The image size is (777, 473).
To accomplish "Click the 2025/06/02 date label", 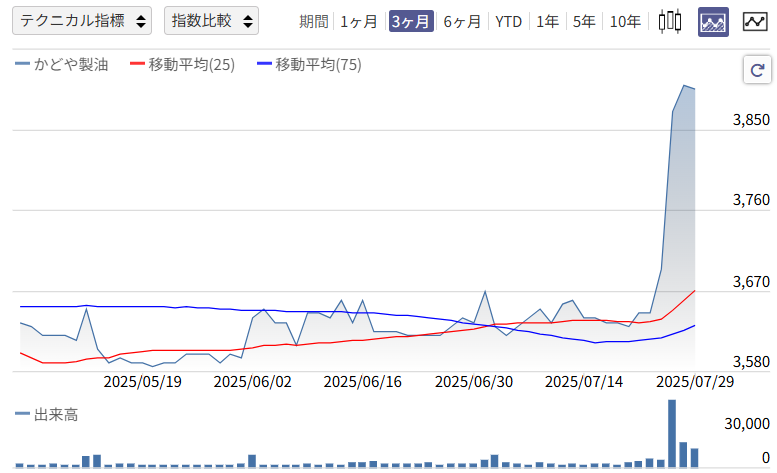I will [x=252, y=382].
